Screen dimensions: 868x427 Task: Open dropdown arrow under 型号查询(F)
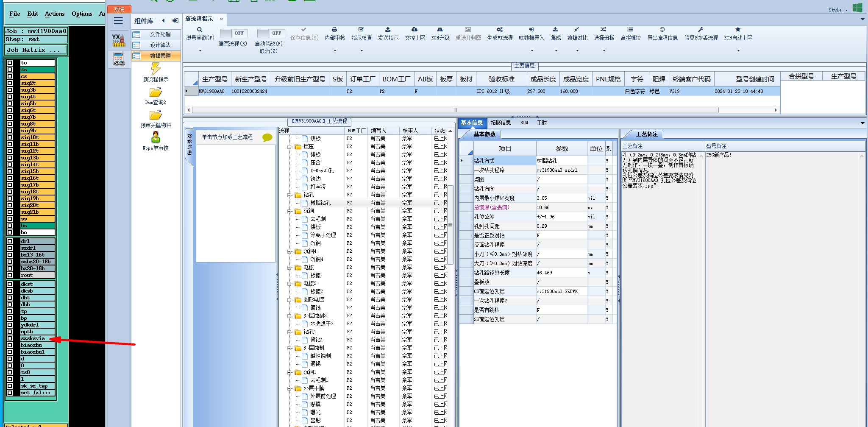coord(200,51)
